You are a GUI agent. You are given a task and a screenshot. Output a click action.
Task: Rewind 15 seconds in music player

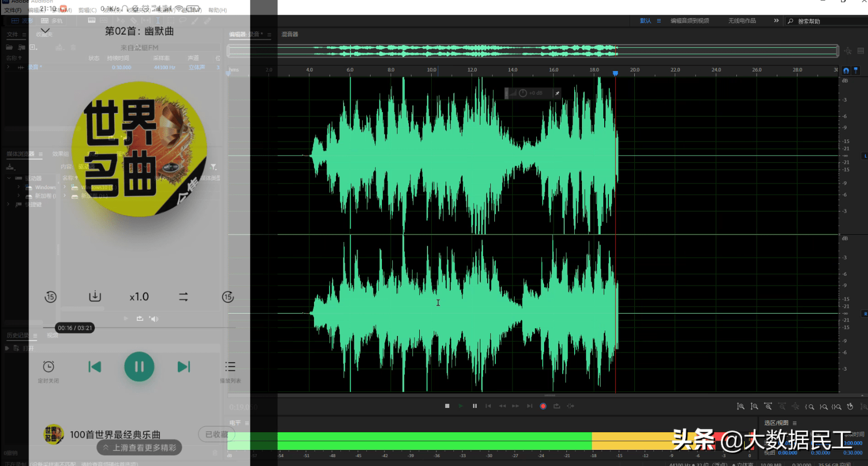click(x=50, y=297)
